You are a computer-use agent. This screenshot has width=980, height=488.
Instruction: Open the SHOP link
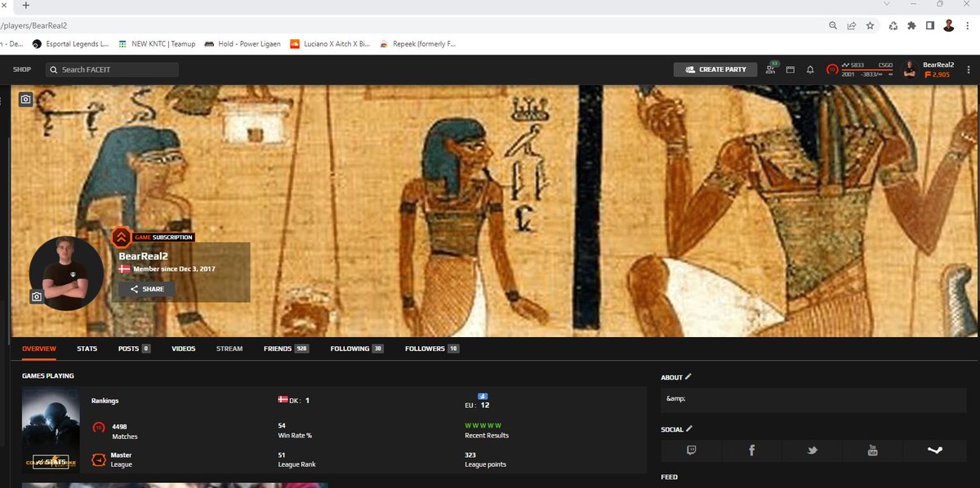pos(21,69)
